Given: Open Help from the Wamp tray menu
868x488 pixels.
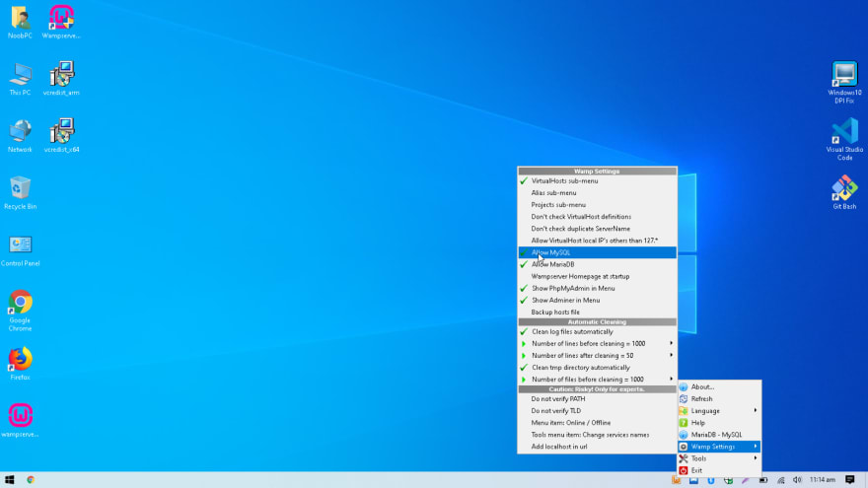Looking at the screenshot, I should click(x=720, y=423).
